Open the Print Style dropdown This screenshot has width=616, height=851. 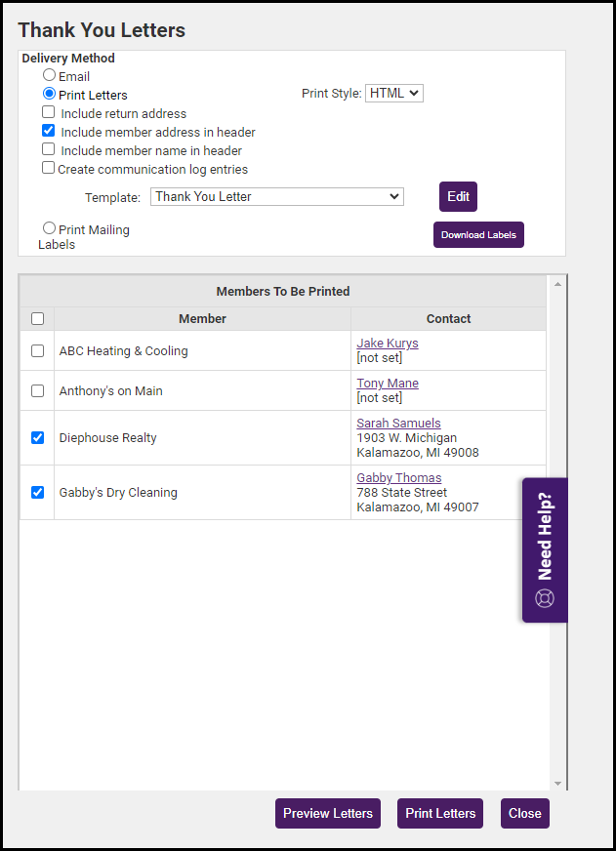point(393,94)
